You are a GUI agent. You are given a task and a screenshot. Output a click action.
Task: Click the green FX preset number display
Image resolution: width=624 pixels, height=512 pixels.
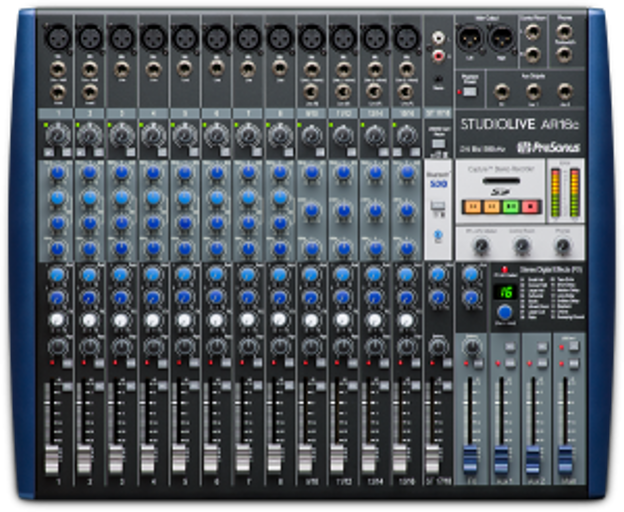click(505, 292)
